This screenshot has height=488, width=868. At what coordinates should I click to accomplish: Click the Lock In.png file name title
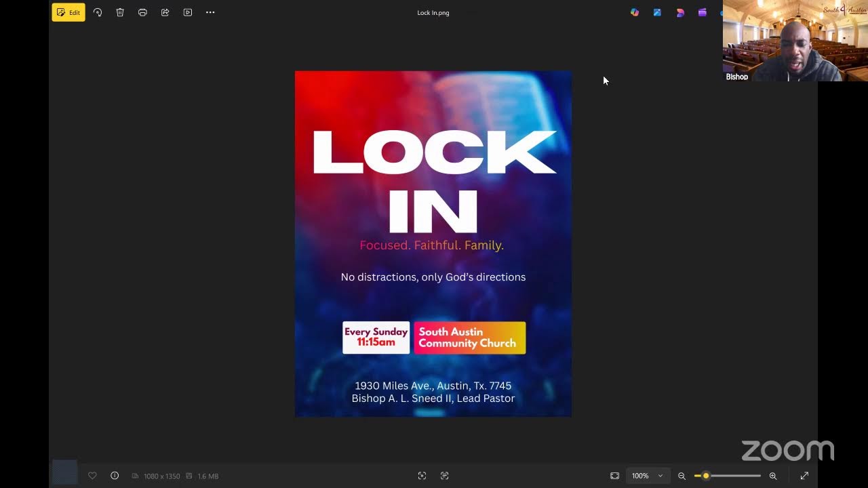tap(433, 13)
